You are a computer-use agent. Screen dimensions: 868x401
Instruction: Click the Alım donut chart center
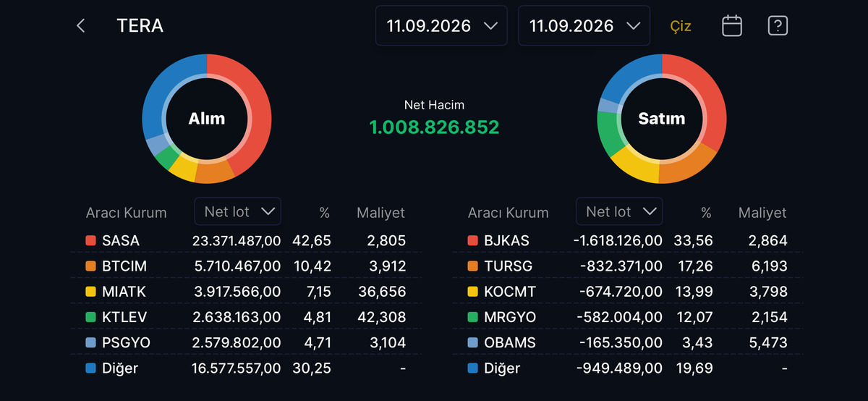[207, 119]
